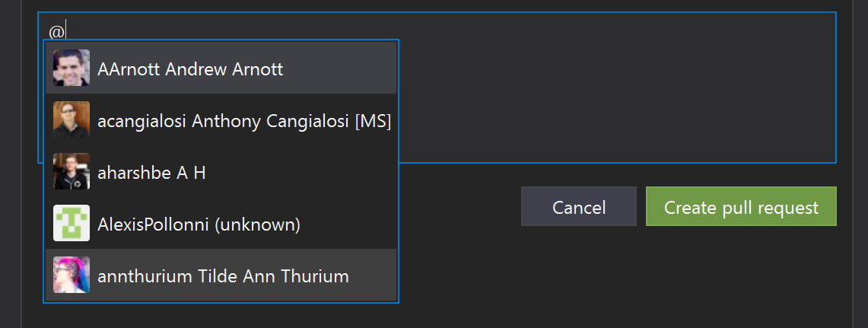Viewport: 868px width, 328px height.
Task: Click annthurium's colorful-hair avatar
Action: click(x=72, y=275)
